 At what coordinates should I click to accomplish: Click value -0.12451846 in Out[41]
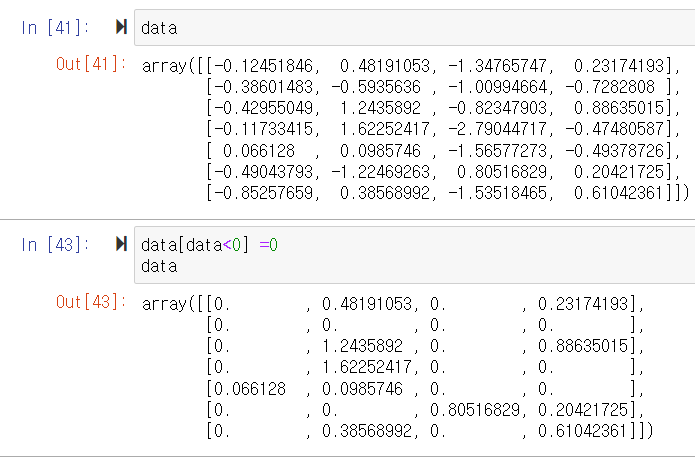pos(263,66)
